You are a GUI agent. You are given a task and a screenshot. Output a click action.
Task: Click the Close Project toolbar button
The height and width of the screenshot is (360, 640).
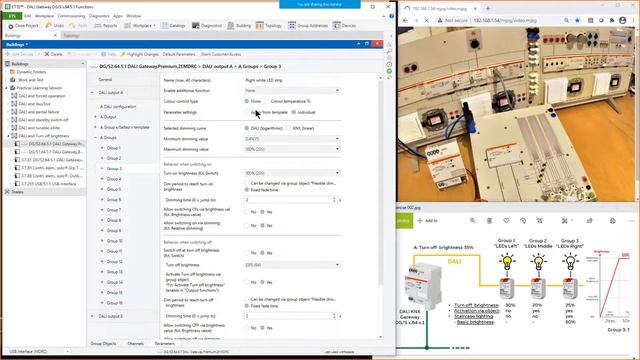pos(23,26)
